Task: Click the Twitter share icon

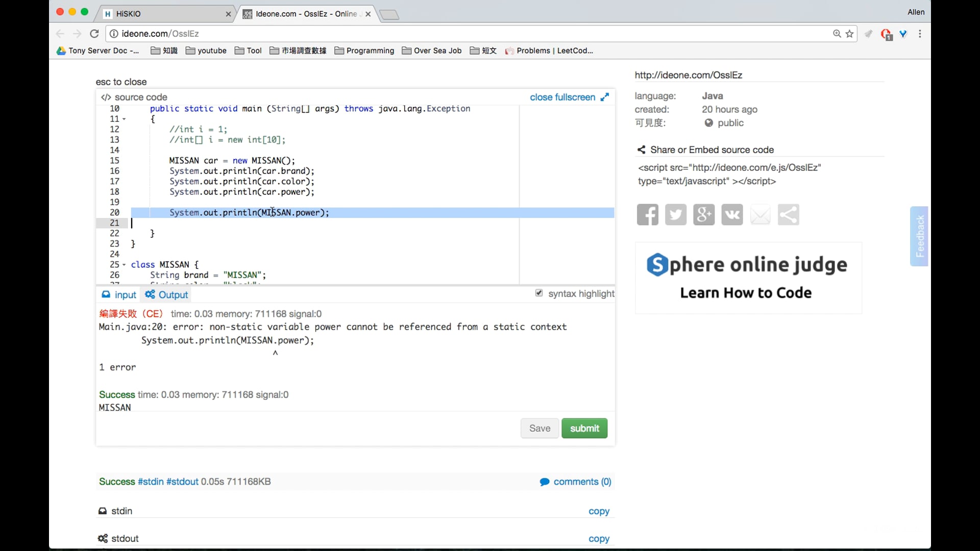Action: pos(675,215)
